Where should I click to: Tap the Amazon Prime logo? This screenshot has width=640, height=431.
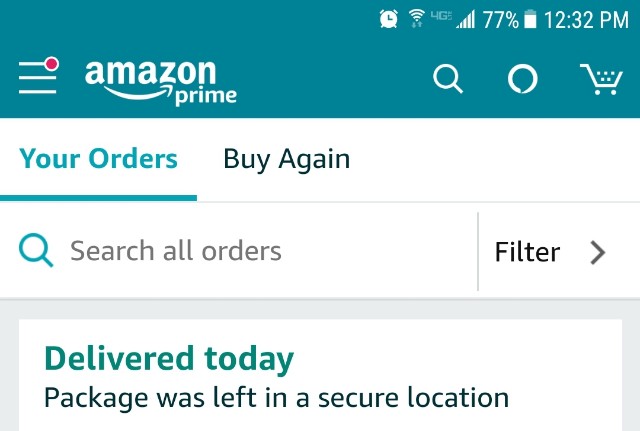pyautogui.click(x=160, y=83)
